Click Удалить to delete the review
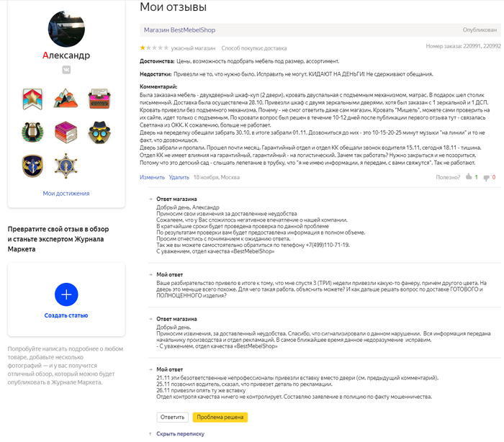The width and height of the screenshot is (504, 442). pyautogui.click(x=179, y=176)
